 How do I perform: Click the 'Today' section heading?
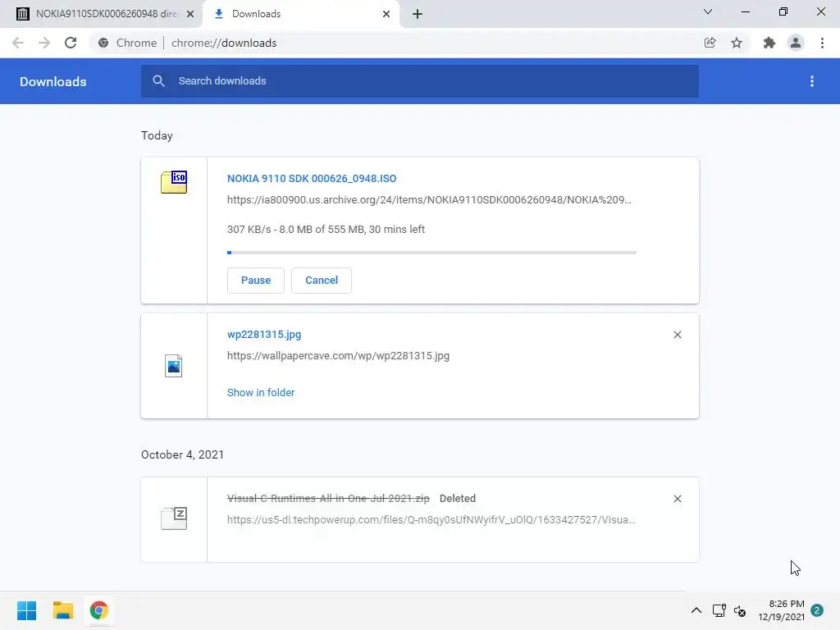click(157, 135)
